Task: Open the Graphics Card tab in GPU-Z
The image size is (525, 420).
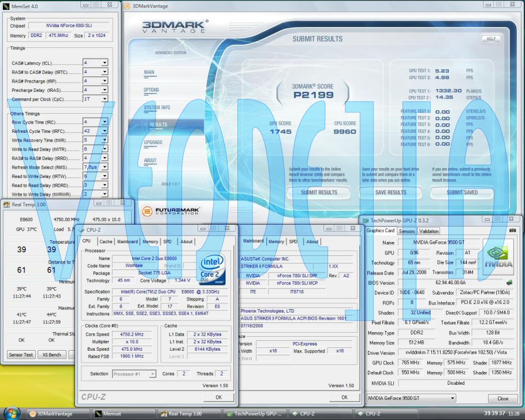Action: pos(381,231)
